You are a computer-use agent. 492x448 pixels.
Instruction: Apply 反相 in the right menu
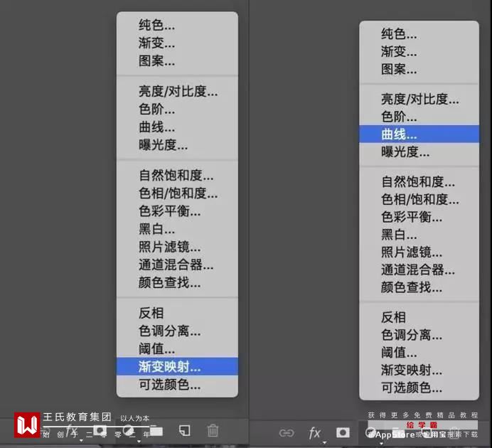click(x=419, y=317)
